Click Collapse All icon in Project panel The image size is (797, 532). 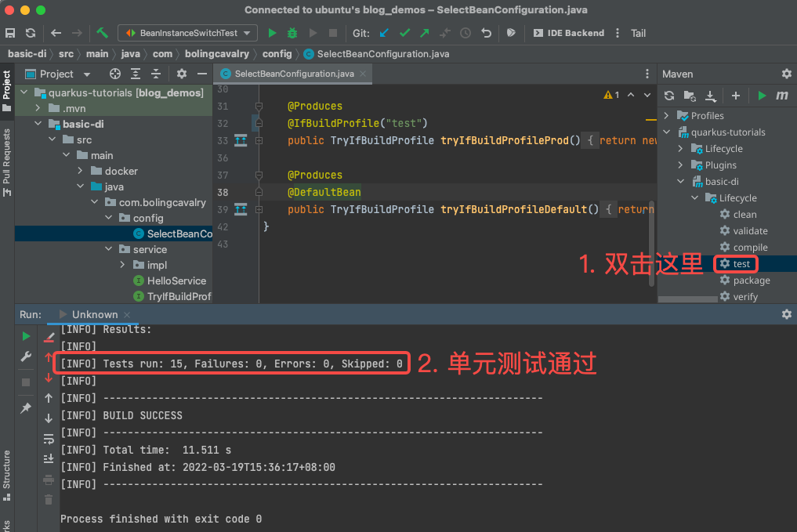[155, 74]
